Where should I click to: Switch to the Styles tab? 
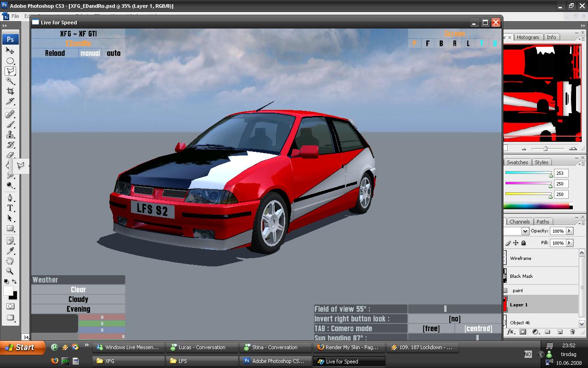[x=541, y=162]
